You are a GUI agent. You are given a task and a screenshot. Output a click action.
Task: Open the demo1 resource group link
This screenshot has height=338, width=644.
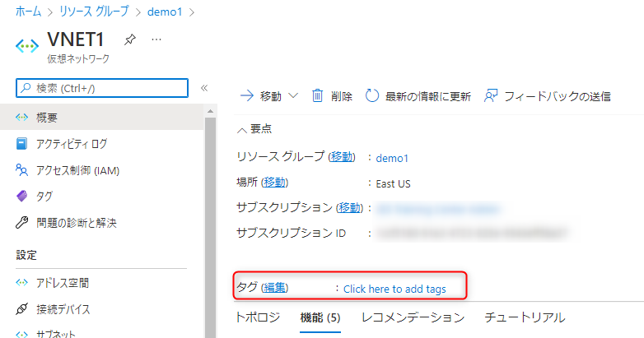pyautogui.click(x=392, y=158)
